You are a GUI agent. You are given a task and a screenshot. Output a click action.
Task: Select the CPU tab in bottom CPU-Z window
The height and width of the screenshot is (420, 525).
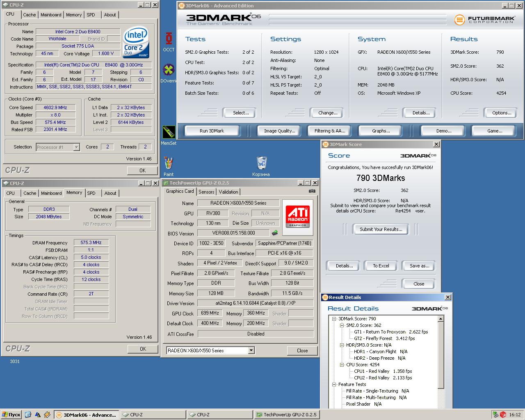coord(11,193)
